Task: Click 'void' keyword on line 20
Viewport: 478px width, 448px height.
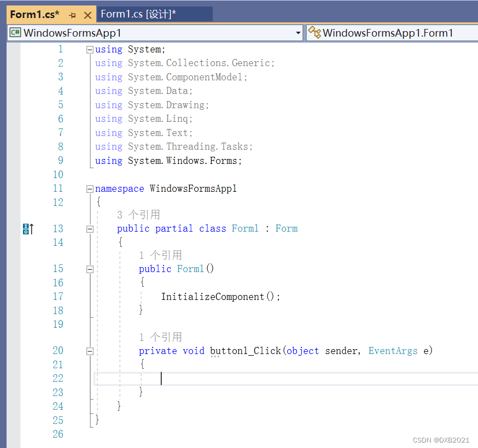Action: click(194, 351)
